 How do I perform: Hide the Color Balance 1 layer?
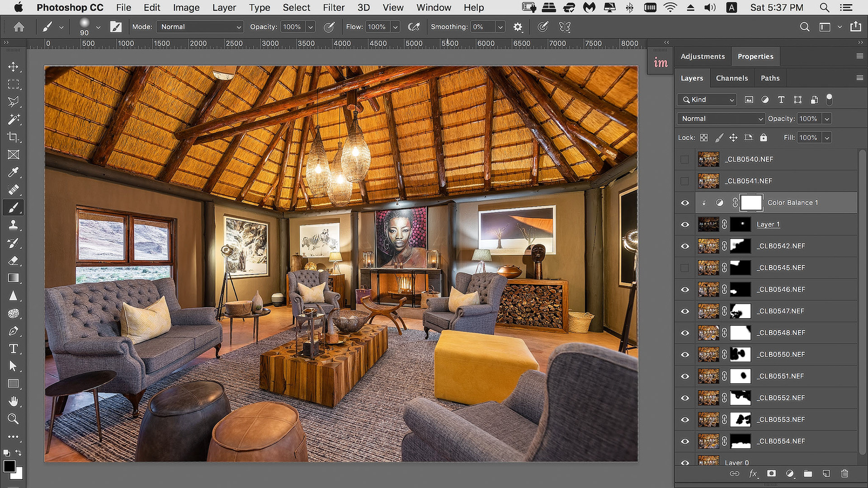[x=685, y=203]
